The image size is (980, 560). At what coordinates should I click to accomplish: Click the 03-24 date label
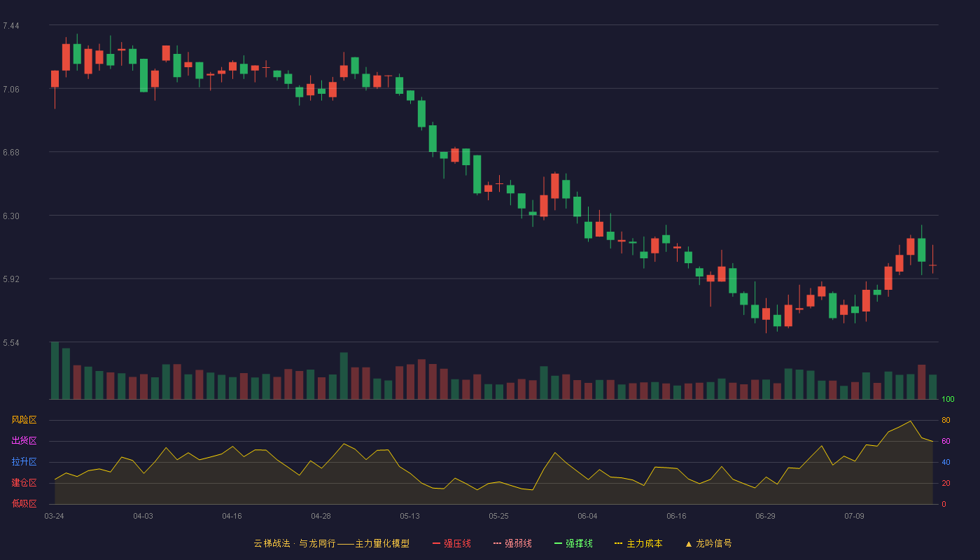55,516
